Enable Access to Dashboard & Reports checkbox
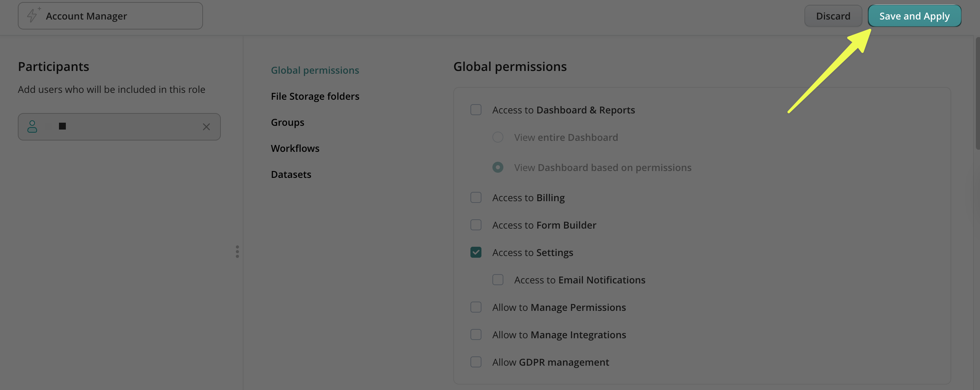The height and width of the screenshot is (390, 980). [x=476, y=110]
